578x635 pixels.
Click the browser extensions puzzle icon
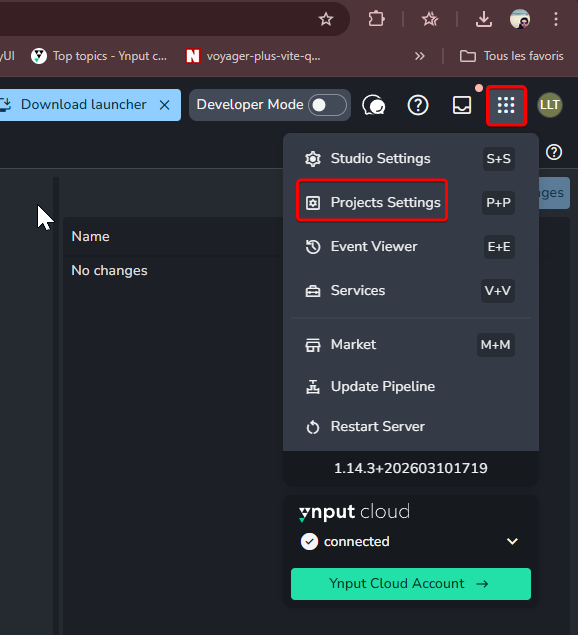(x=376, y=19)
